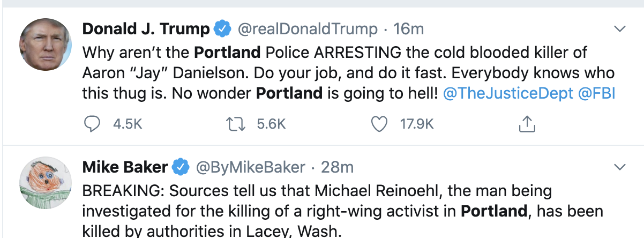Click the verified badge beside Donald J. Trump
This screenshot has height=238, width=644.
pyautogui.click(x=222, y=29)
